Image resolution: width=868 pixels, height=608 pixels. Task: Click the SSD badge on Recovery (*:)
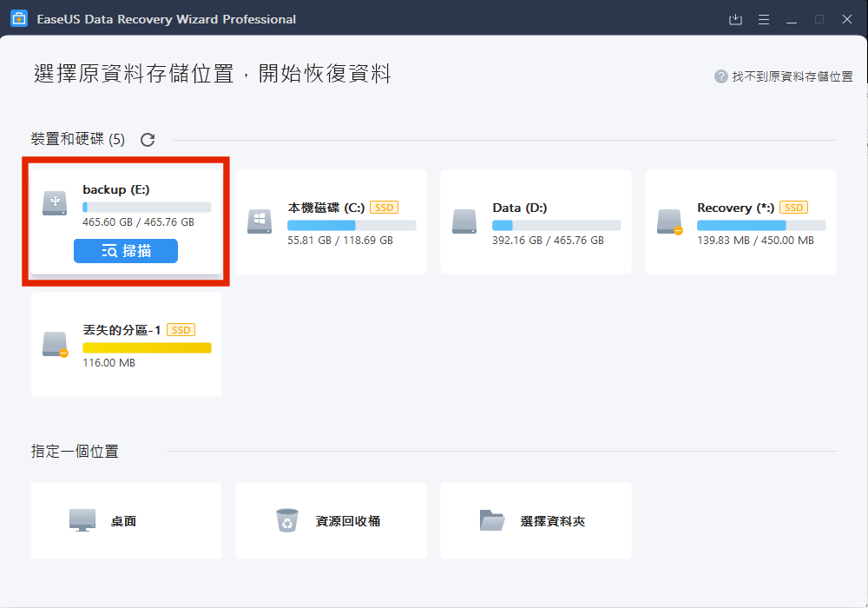click(794, 208)
